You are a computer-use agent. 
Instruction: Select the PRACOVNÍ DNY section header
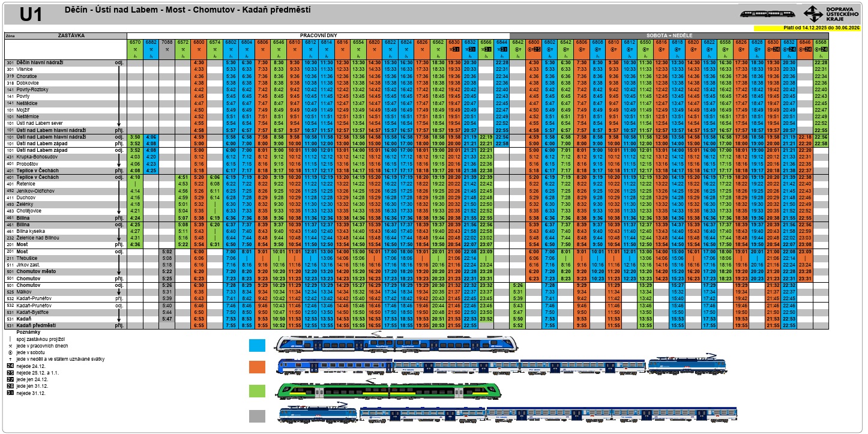[318, 35]
